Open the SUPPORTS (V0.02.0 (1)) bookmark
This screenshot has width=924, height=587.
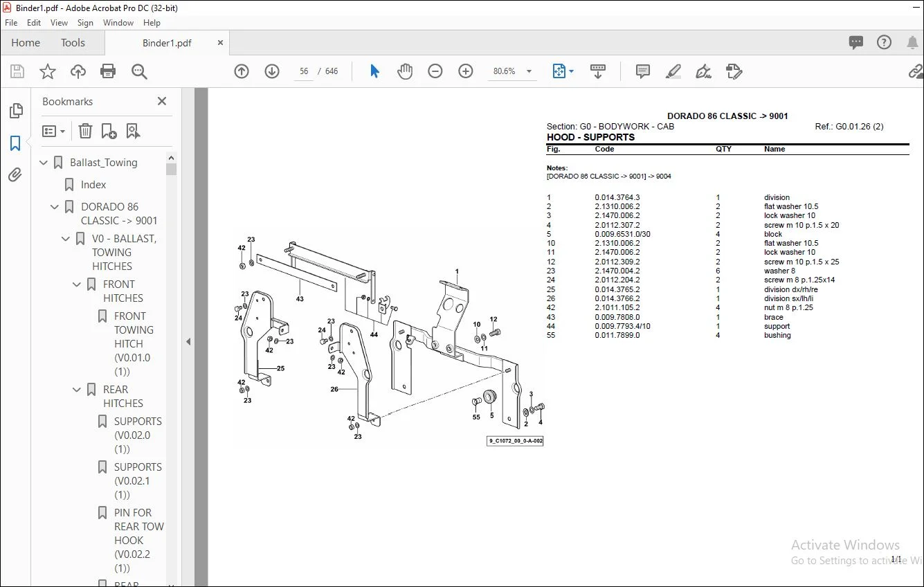138,435
